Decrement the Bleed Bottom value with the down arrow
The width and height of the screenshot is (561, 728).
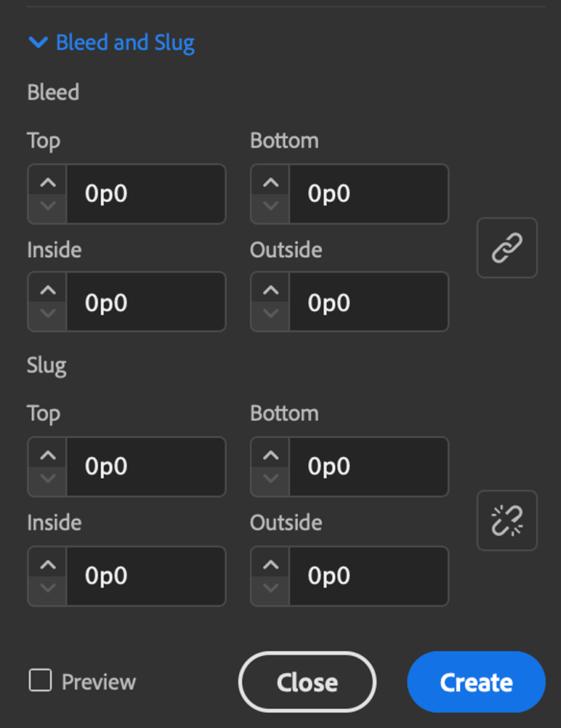(x=269, y=205)
